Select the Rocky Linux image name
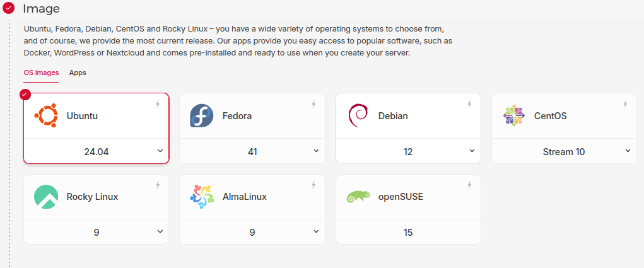 point(92,197)
